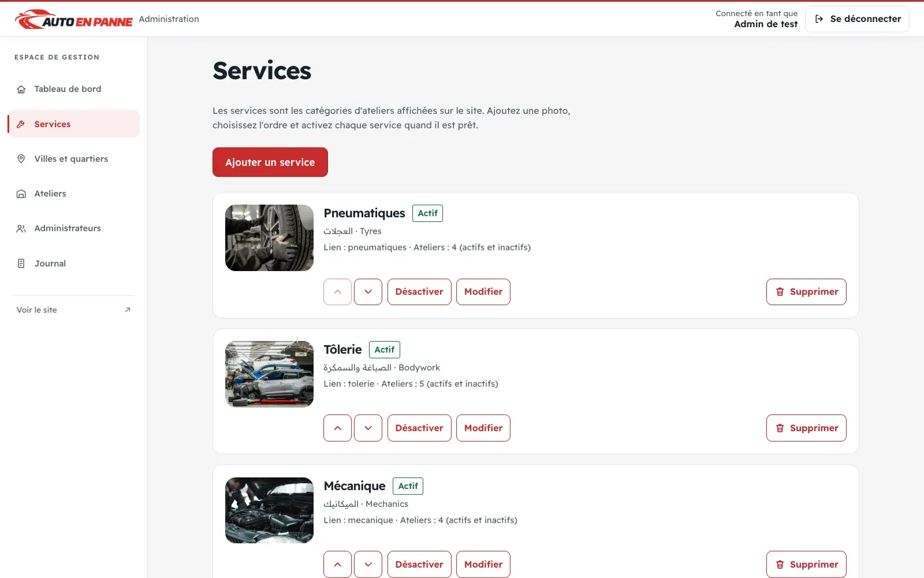The height and width of the screenshot is (578, 924).
Task: Click the Administration header label
Action: pos(169,19)
